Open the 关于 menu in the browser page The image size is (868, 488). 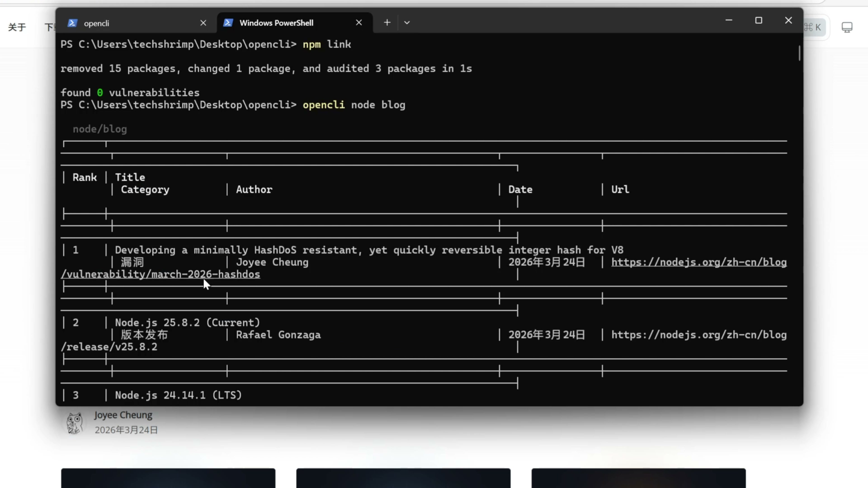[17, 27]
